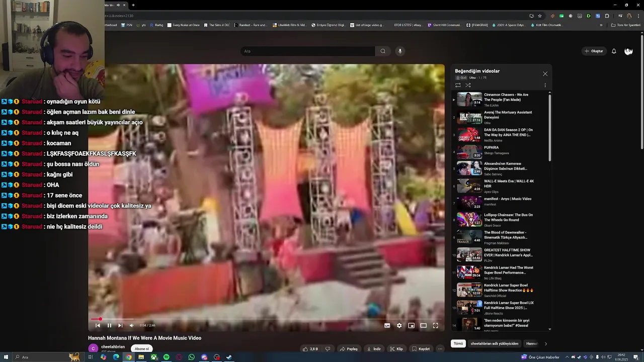The height and width of the screenshot is (362, 644).
Task: Click the YouTube search field 'Ara'
Action: tap(308, 51)
